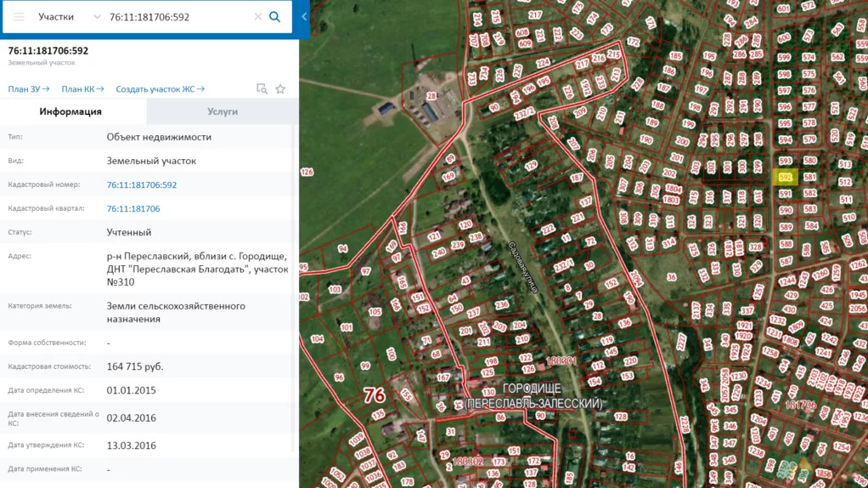Add parcel to favorites with star icon
Viewport: 868px width, 488px height.
click(280, 89)
